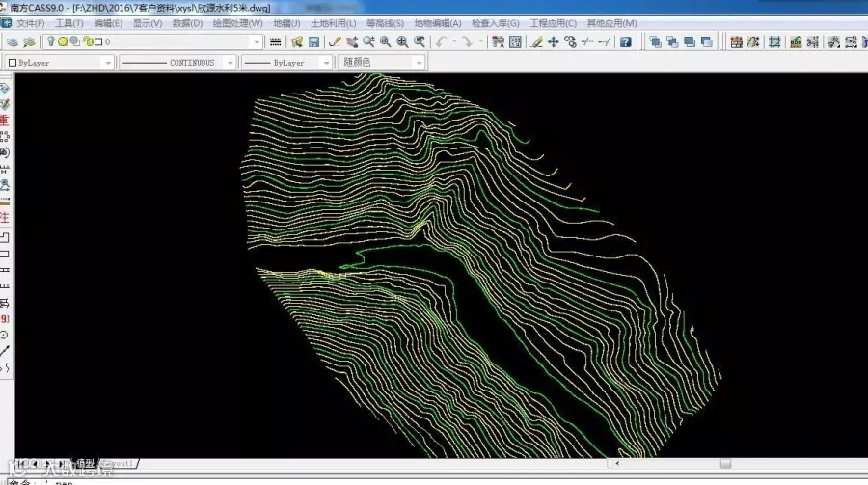The height and width of the screenshot is (485, 868).
Task: Click the red 重 sidebar icon
Action: [x=5, y=121]
